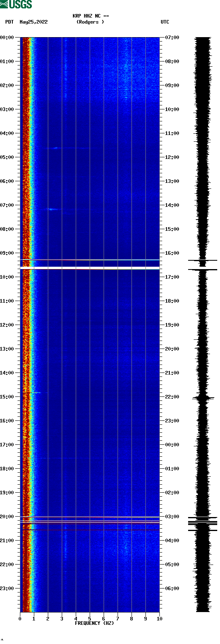The width and height of the screenshot is (220, 644).
Task: Click the 20:00 PDT time label
Action: pyautogui.click(x=7, y=517)
